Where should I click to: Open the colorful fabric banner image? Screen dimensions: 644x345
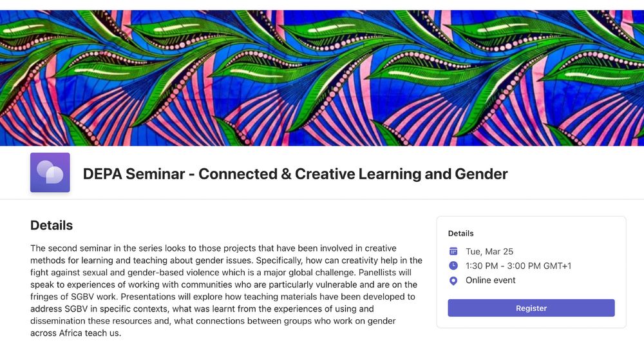click(x=322, y=78)
